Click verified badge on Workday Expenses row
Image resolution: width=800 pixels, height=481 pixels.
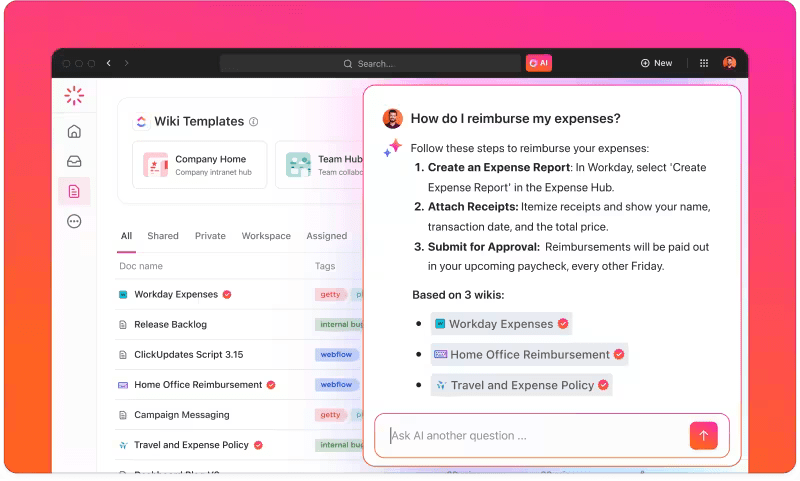pos(227,294)
